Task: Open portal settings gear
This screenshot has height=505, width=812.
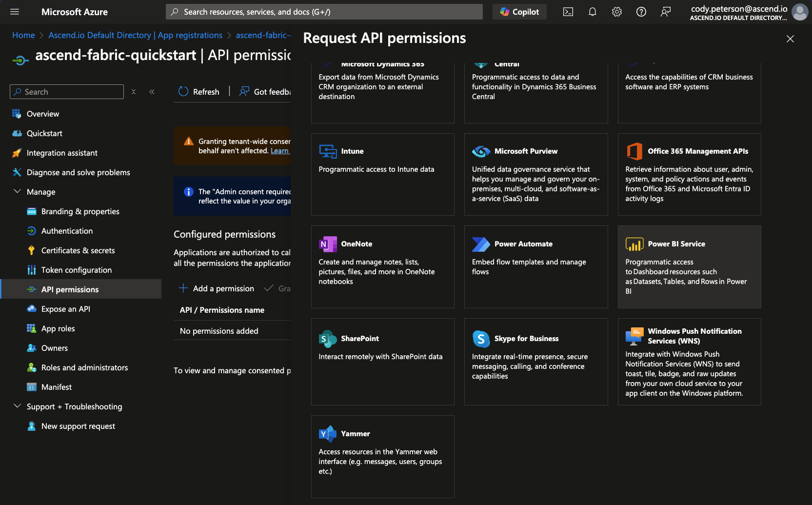Action: pos(617,12)
